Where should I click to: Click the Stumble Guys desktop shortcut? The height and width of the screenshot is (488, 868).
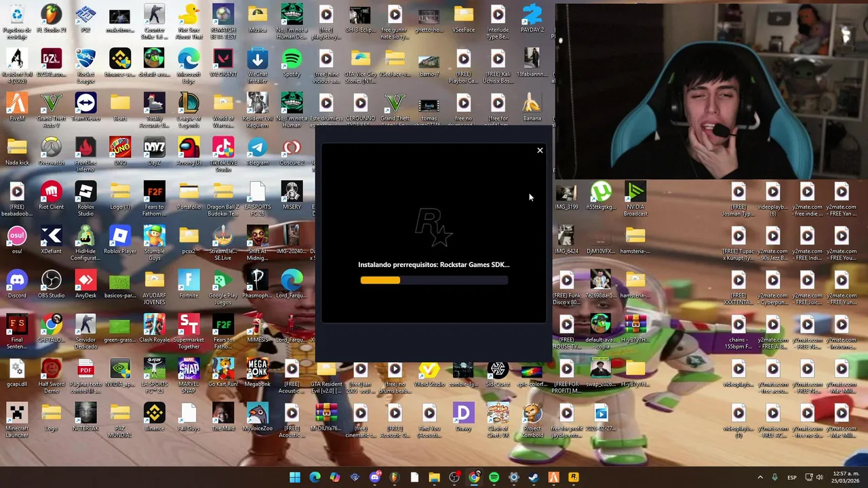(x=154, y=242)
